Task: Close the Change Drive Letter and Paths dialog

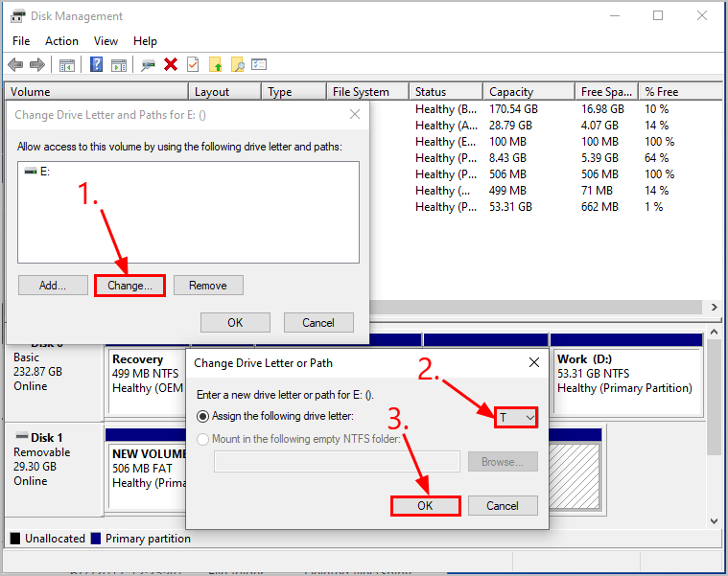Action: 355,114
